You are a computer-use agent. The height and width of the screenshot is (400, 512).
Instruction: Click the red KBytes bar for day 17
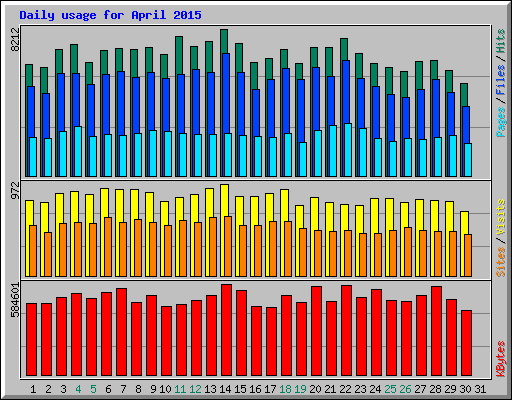tap(271, 341)
